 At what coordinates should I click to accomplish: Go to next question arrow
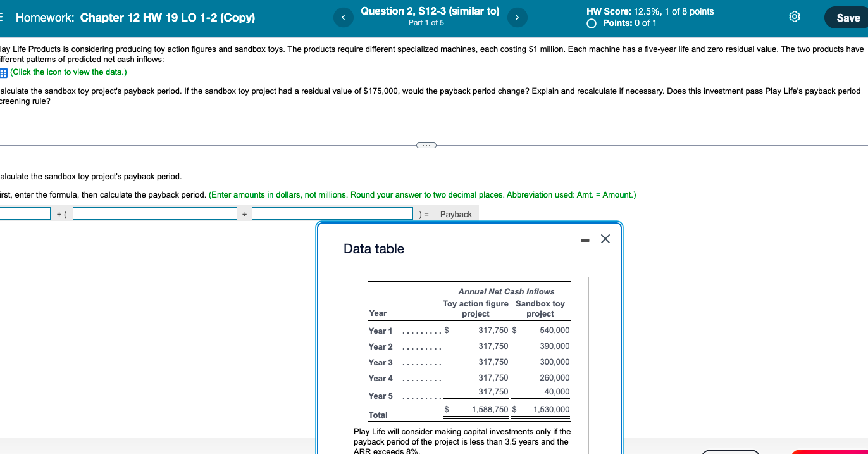516,18
